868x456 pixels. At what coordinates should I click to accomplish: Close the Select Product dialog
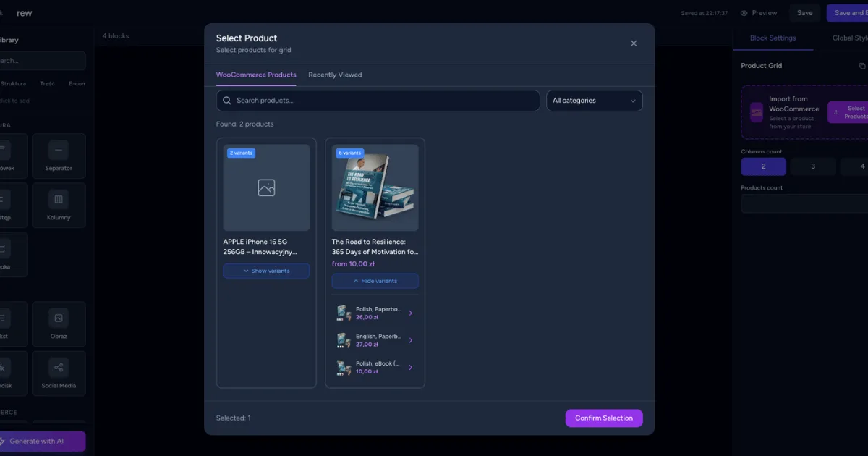tap(634, 43)
